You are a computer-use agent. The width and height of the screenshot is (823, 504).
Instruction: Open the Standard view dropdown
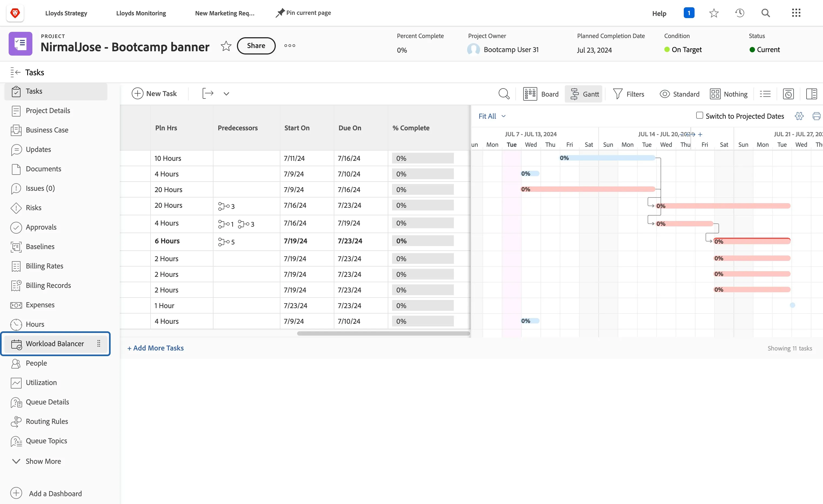679,94
